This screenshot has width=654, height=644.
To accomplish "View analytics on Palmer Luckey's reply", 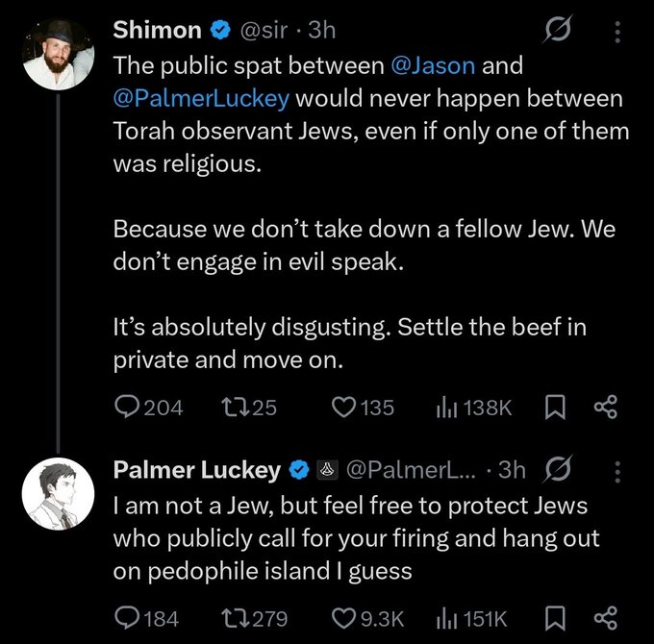I will point(446,617).
